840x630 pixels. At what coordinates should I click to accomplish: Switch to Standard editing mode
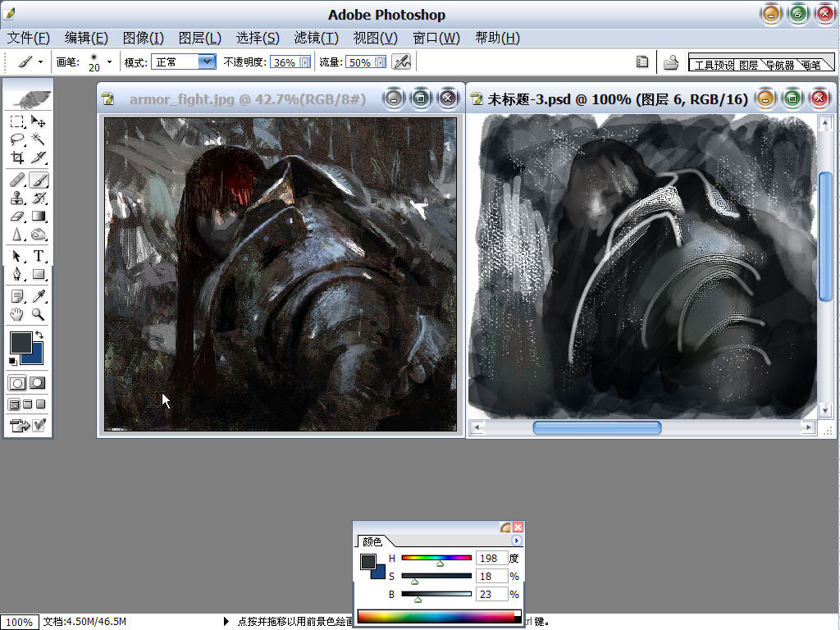(x=17, y=383)
